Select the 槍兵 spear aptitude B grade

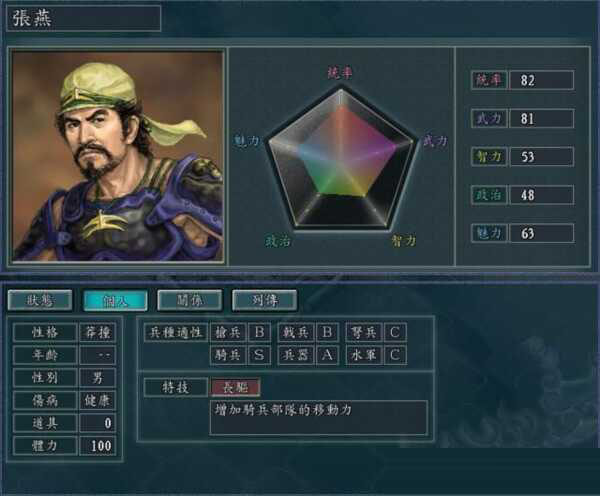coord(259,332)
